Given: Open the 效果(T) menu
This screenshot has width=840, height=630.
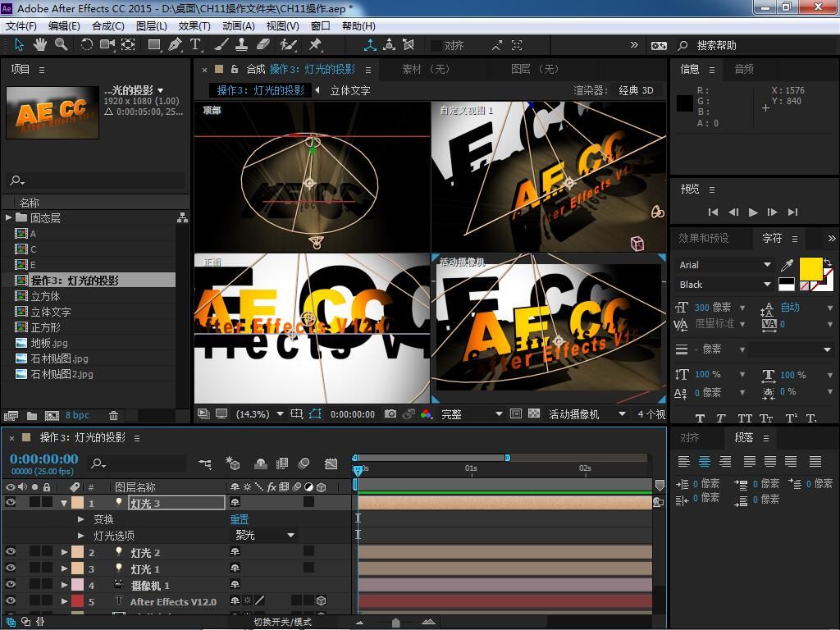Looking at the screenshot, I should tap(194, 25).
